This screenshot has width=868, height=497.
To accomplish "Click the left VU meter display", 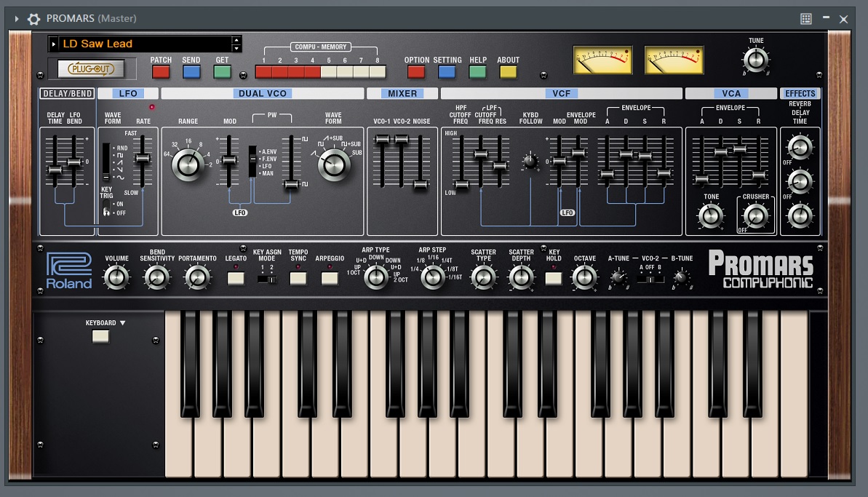I will (x=602, y=60).
